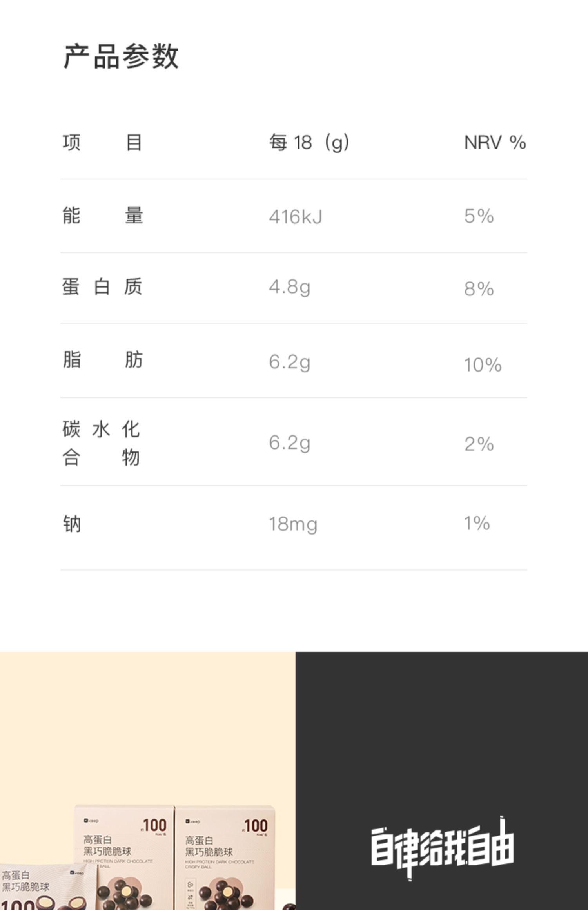Click the 2% carbohydrate NRV value
The image size is (588, 910).
coord(479,444)
